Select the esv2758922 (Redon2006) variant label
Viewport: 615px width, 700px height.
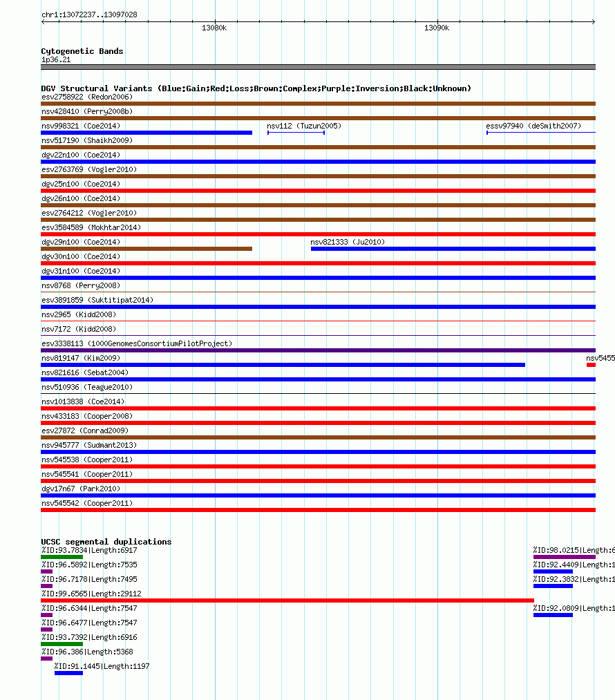pyautogui.click(x=87, y=97)
